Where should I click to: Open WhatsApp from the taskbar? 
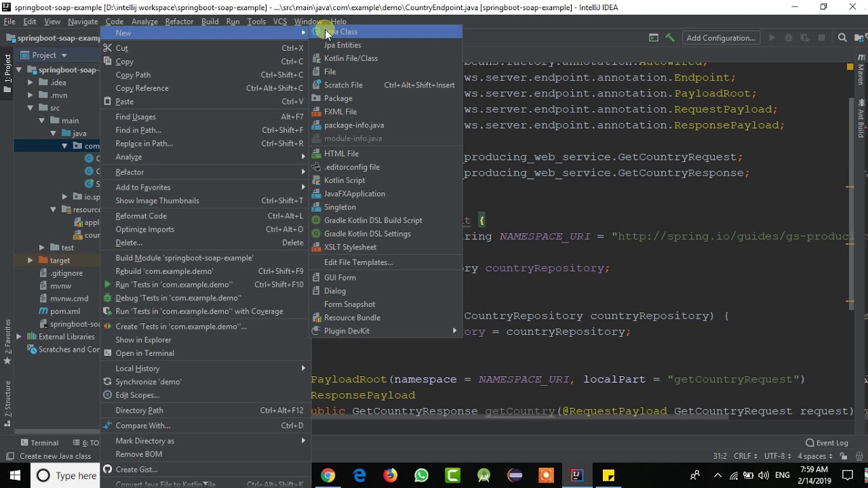tap(421, 476)
